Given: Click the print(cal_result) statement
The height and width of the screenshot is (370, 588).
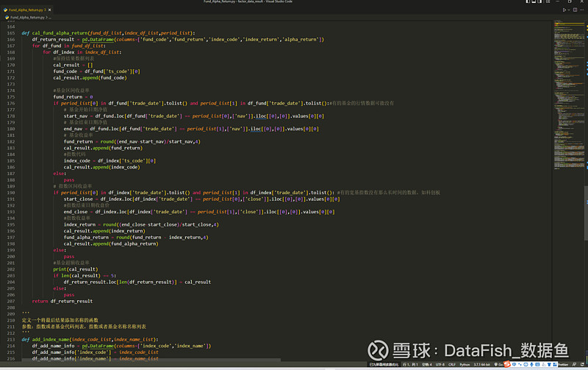Looking at the screenshot, I should click(x=76, y=269).
